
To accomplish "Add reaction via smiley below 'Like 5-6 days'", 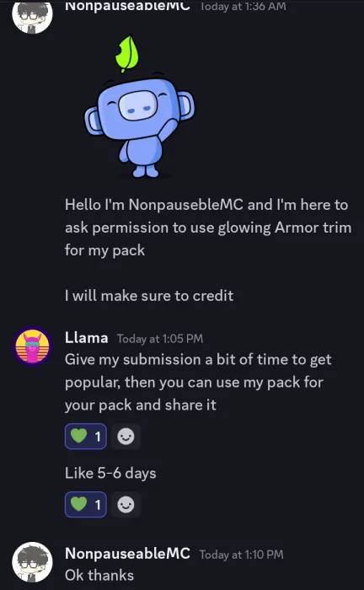I will tap(126, 504).
